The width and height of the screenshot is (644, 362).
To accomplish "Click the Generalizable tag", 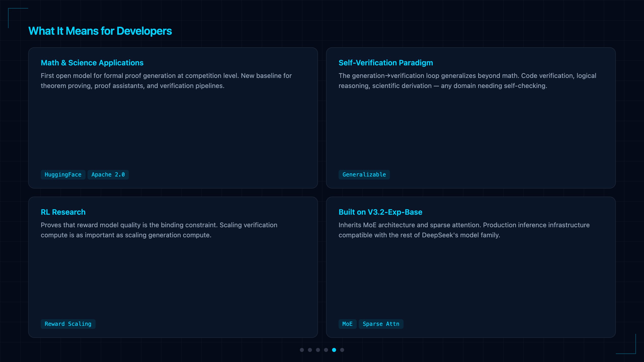I will 364,174.
